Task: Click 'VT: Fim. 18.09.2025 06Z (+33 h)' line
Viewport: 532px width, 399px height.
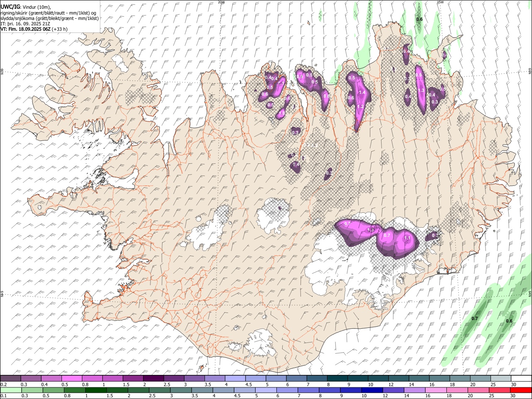Action: pyautogui.click(x=34, y=29)
